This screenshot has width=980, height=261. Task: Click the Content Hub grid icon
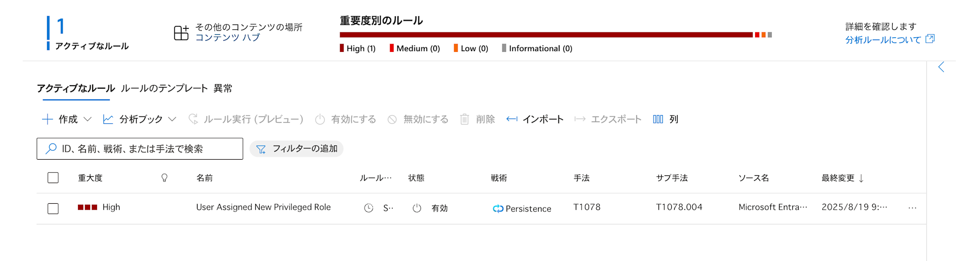tap(181, 33)
